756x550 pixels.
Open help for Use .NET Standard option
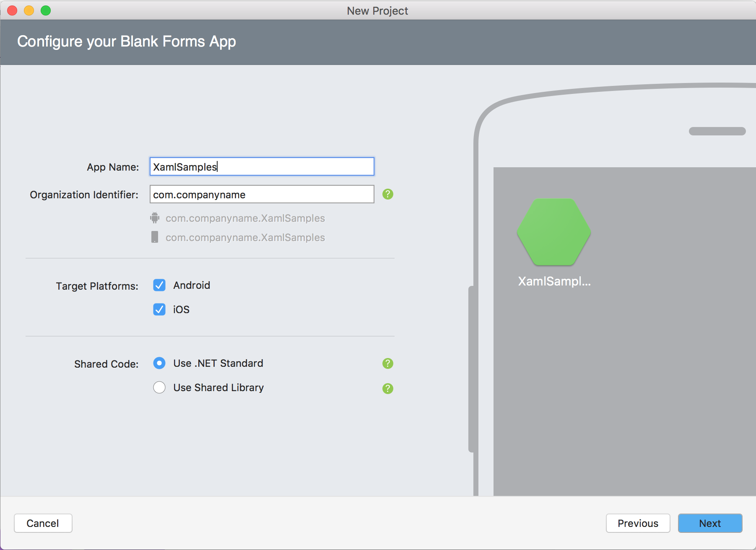pyautogui.click(x=387, y=363)
